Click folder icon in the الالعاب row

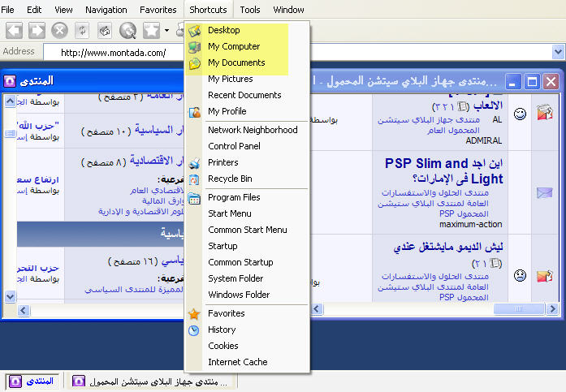tap(545, 112)
